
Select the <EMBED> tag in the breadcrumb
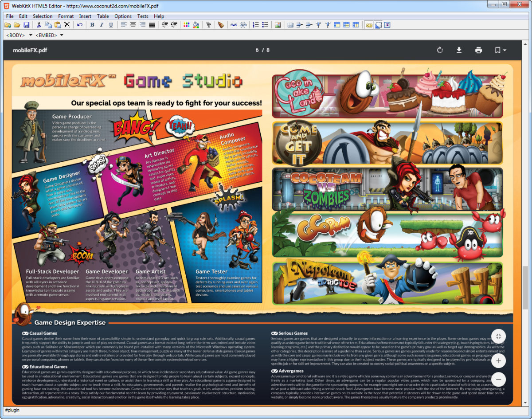pos(46,35)
